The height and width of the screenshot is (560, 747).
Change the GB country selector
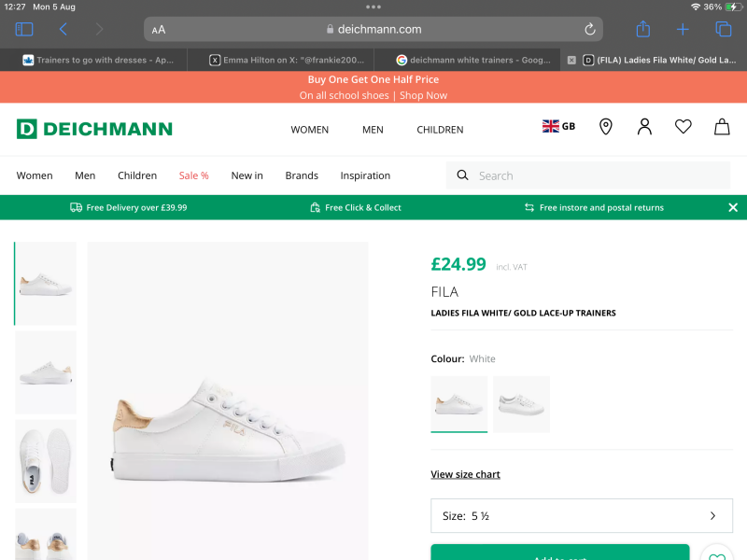(558, 126)
